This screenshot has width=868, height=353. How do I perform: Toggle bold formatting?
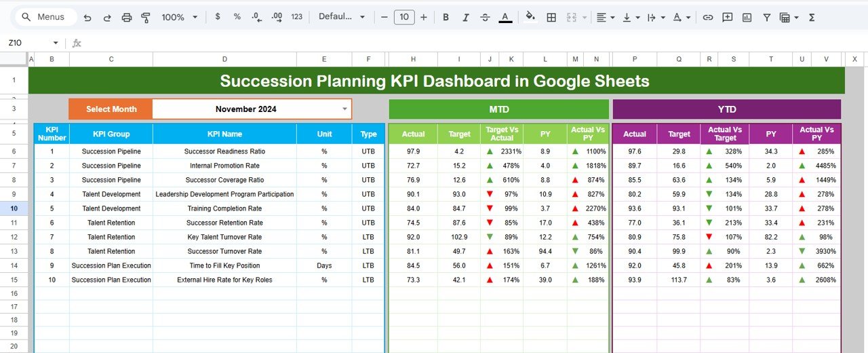pyautogui.click(x=446, y=17)
